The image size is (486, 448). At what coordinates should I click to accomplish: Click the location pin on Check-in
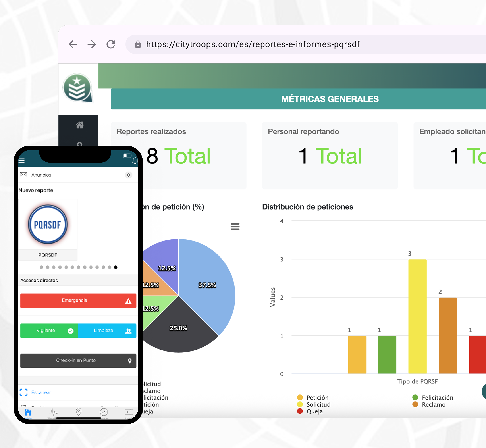pos(130,361)
